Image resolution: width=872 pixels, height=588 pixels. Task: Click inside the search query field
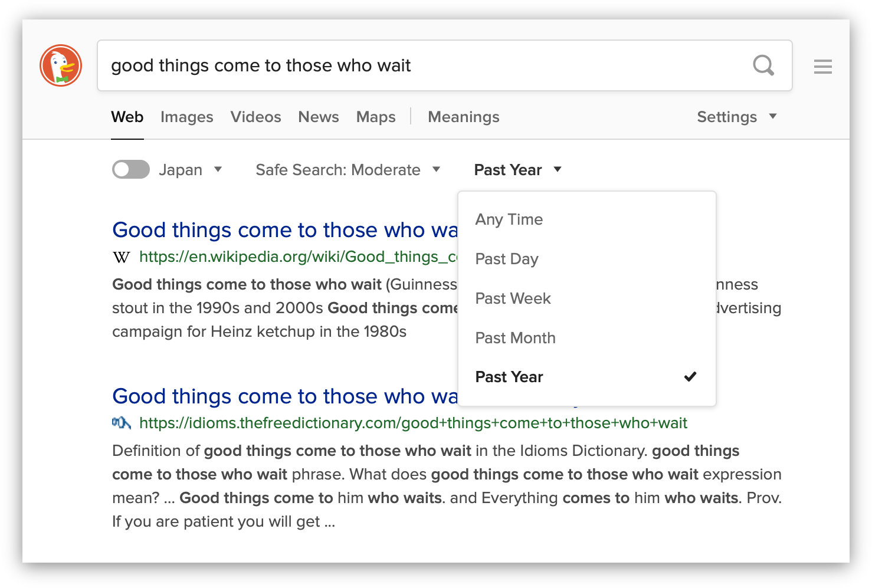pyautogui.click(x=413, y=65)
